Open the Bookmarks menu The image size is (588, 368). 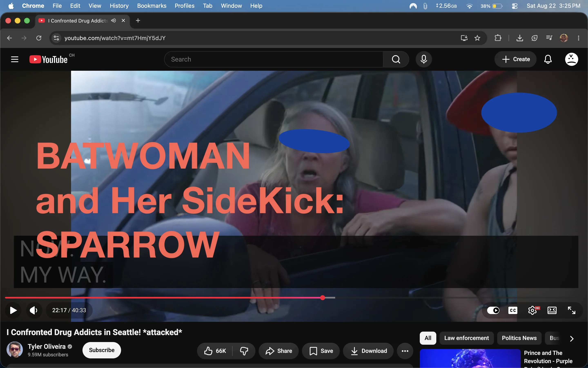152,6
